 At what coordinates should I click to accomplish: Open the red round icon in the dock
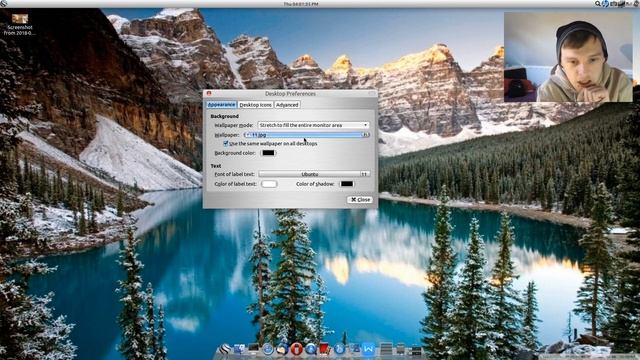(x=296, y=349)
